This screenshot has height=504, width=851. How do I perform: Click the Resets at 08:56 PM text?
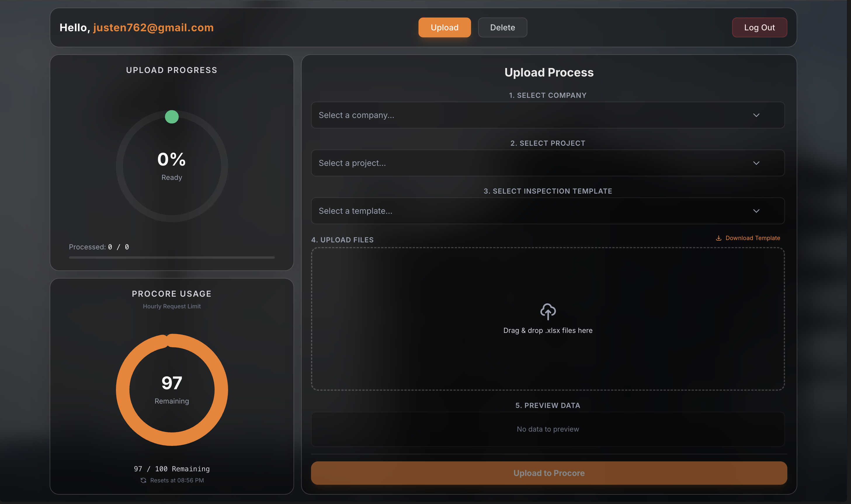(177, 480)
